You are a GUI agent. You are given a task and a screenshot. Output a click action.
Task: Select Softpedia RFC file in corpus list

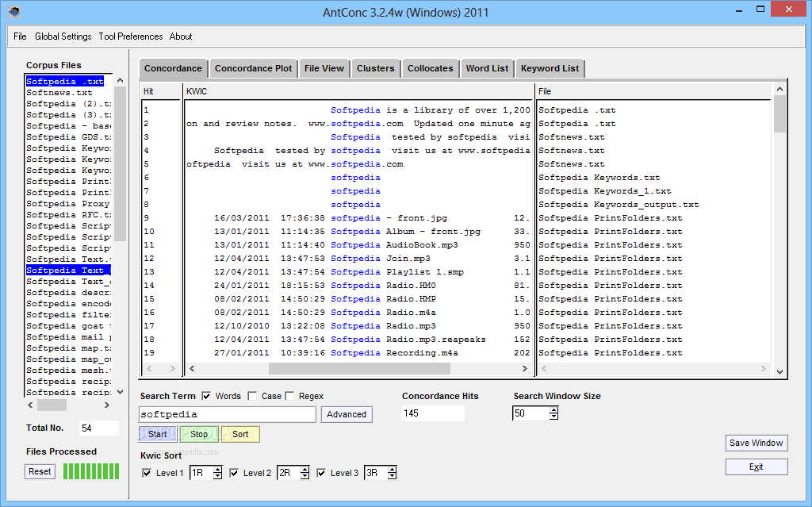69,215
